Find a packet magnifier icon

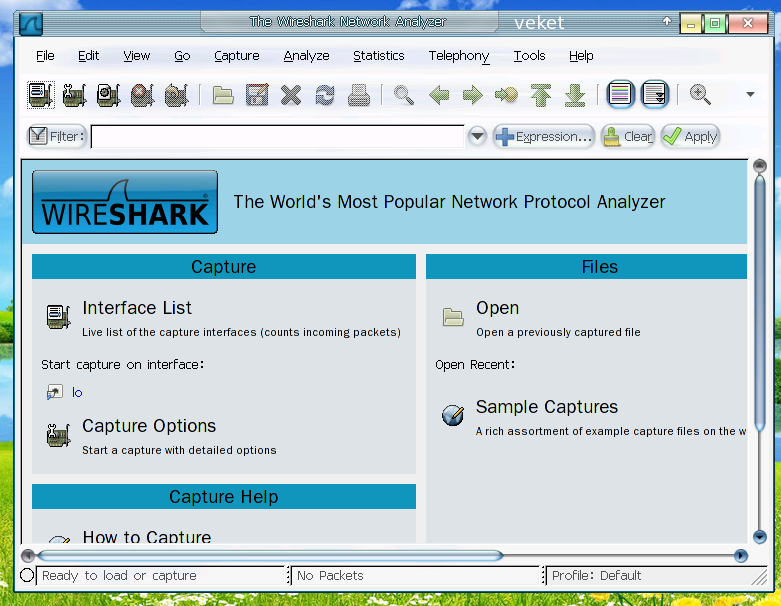403,95
